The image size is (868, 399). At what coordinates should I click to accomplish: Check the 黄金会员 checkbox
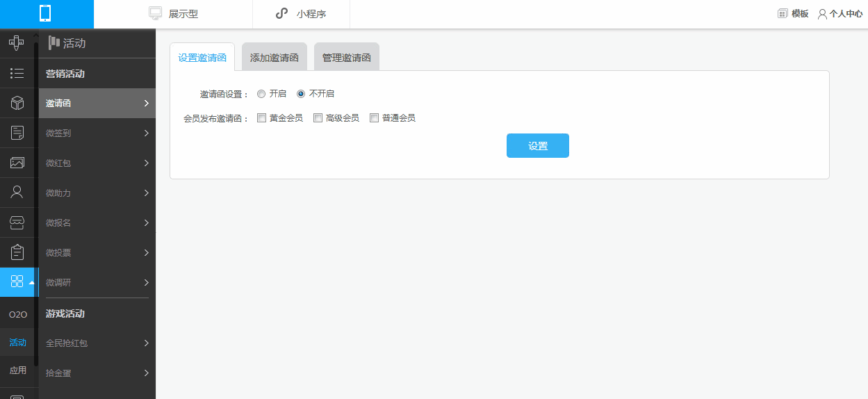262,118
